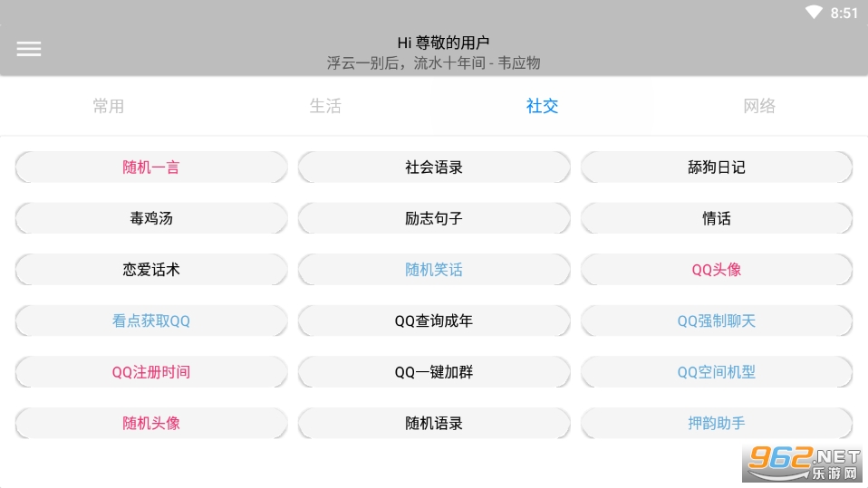This screenshot has width=868, height=488.
Task: Switch to the 生活 tab
Action: [x=325, y=106]
